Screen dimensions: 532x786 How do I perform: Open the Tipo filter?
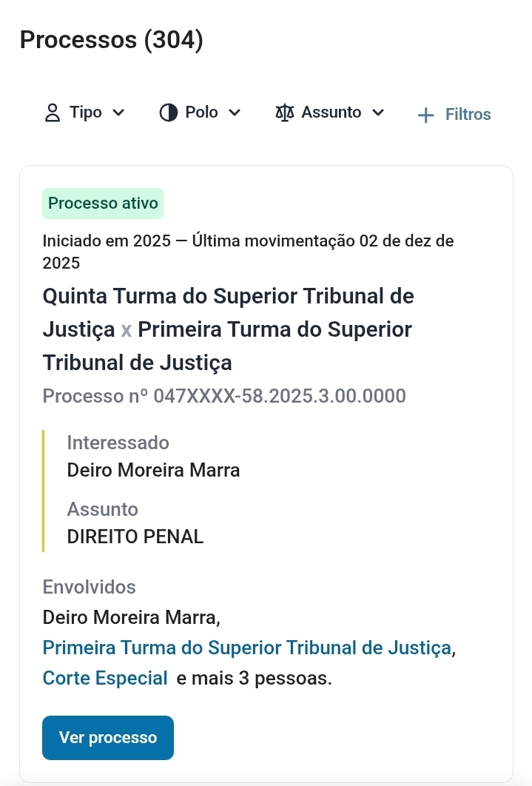(86, 112)
